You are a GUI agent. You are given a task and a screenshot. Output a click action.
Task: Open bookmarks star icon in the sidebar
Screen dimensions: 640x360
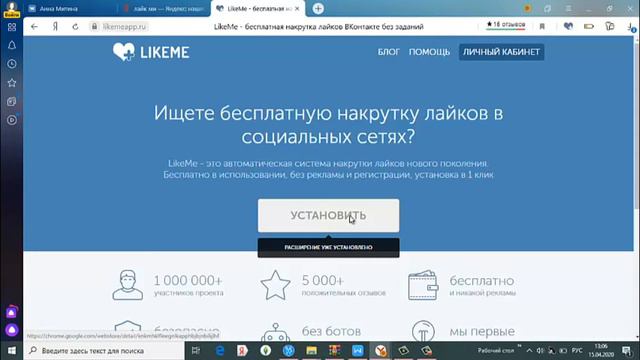[12, 83]
